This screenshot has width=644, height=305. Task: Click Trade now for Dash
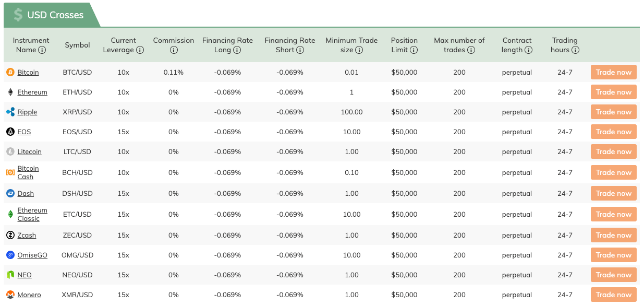pyautogui.click(x=614, y=193)
